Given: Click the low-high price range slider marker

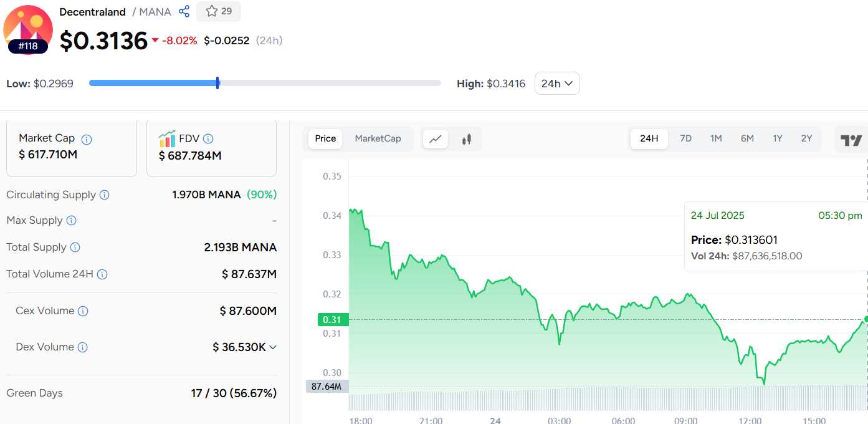Looking at the screenshot, I should click(217, 83).
